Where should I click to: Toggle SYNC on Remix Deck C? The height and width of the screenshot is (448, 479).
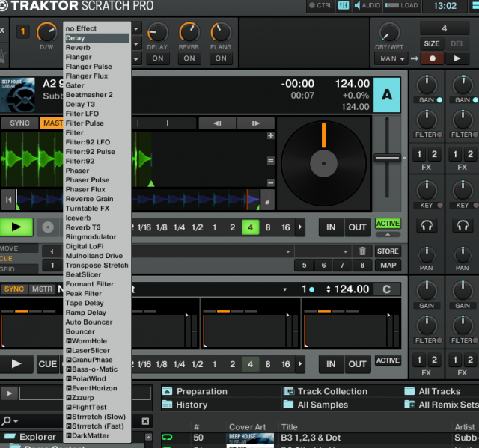[14, 289]
